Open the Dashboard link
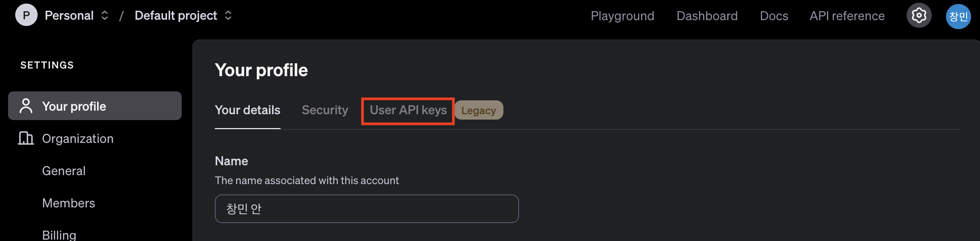The image size is (980, 241). 707,16
